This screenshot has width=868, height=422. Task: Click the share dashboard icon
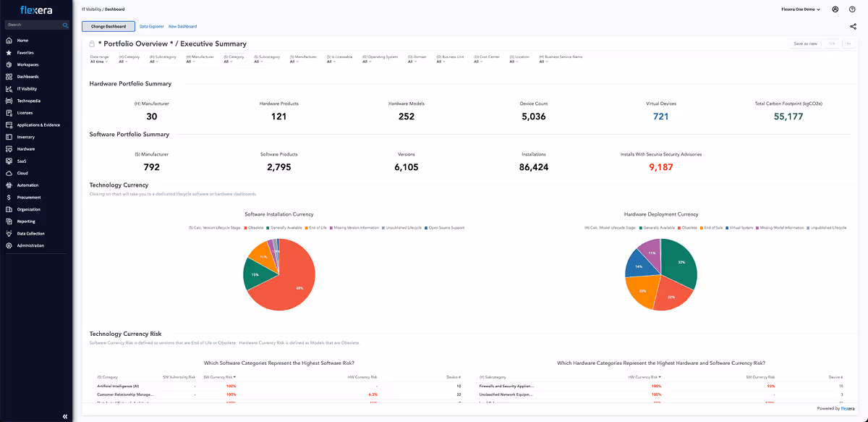pos(854,27)
